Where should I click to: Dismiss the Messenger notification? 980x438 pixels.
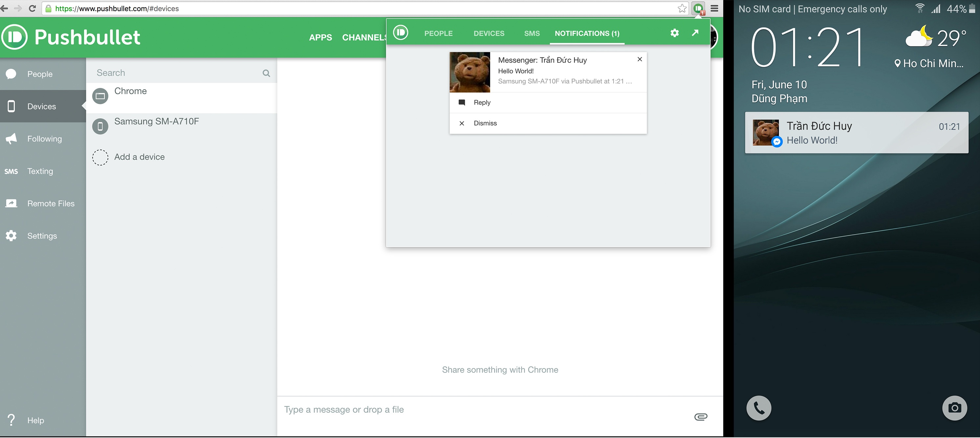pos(485,123)
